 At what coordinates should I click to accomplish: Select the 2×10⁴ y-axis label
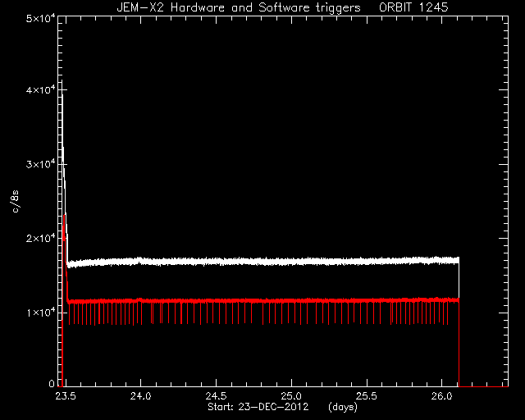(40, 239)
